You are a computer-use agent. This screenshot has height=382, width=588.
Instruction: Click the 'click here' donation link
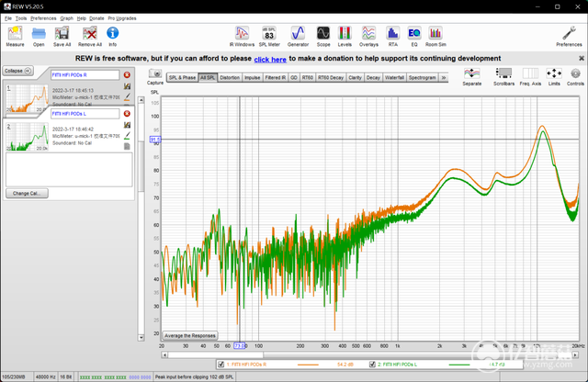click(x=270, y=60)
